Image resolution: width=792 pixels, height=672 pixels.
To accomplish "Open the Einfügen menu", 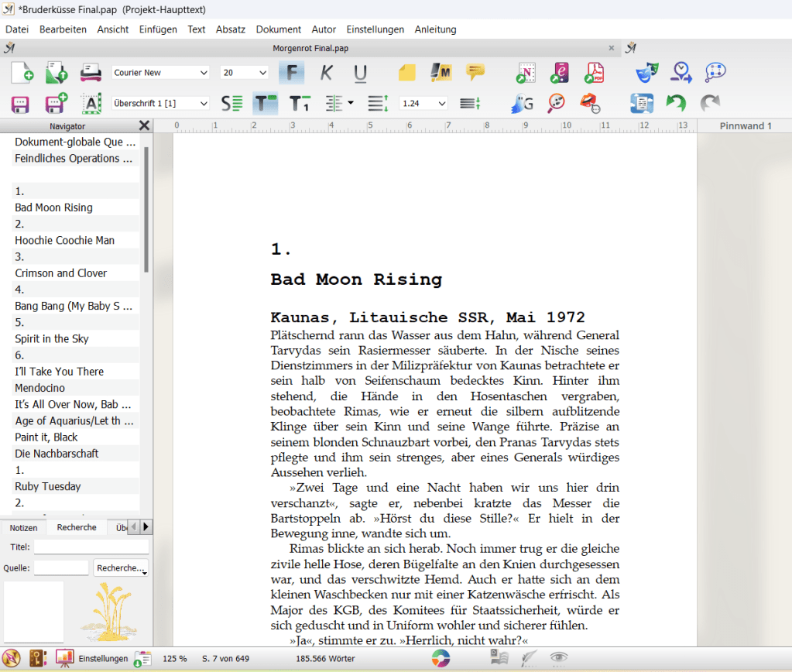I will [158, 29].
